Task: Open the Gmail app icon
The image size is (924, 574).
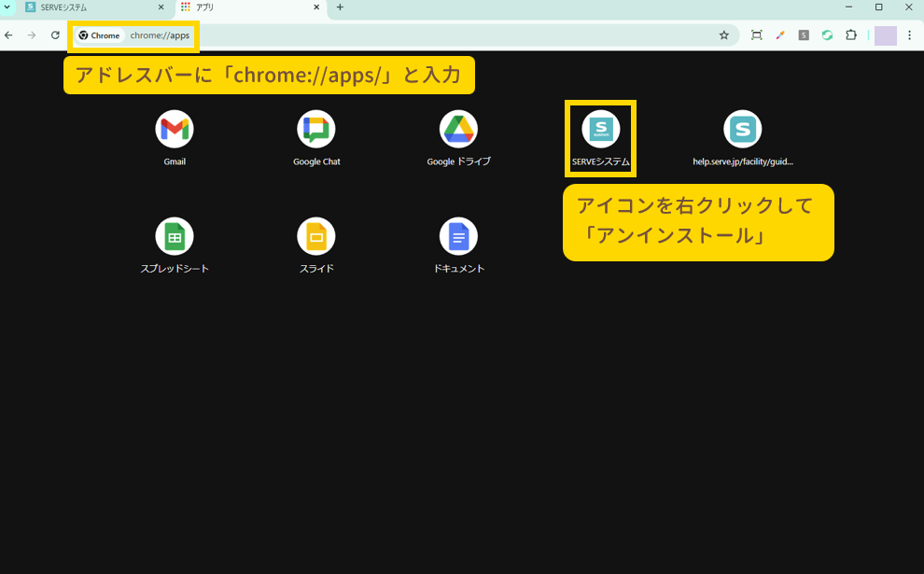Action: [x=175, y=130]
